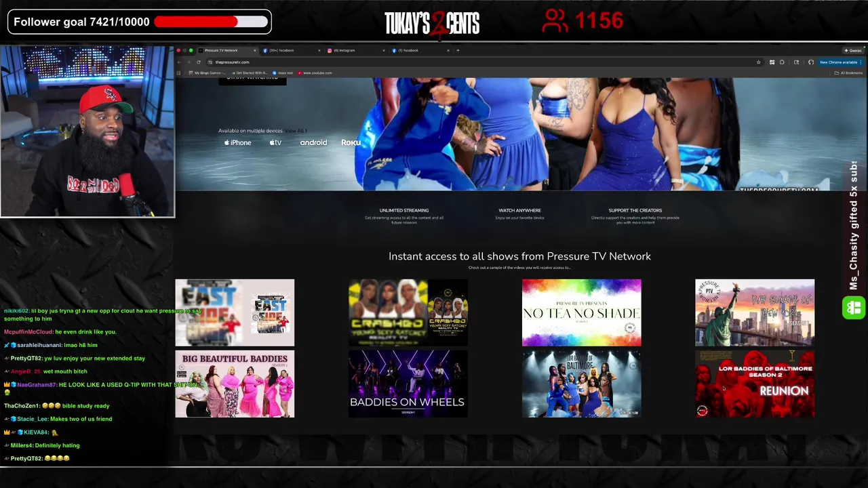Close the (20+) Facebook tab
868x488 pixels.
point(319,50)
